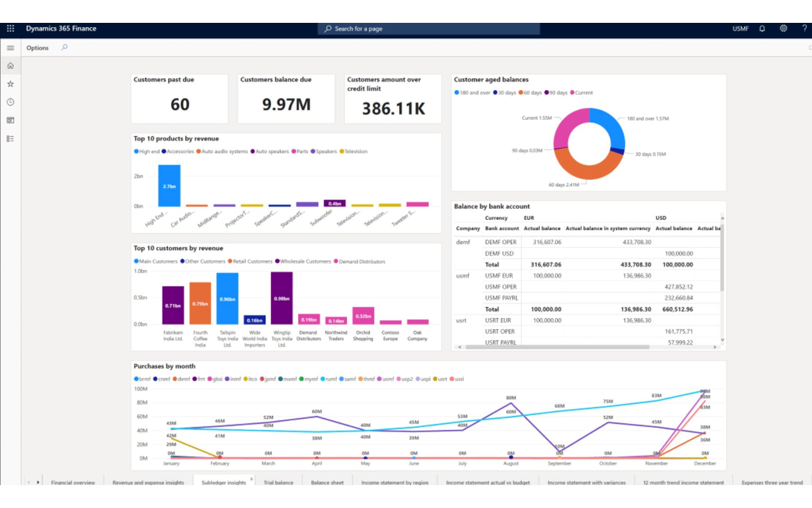
Task: Click the Purchases by month chart title
Action: [x=164, y=366]
